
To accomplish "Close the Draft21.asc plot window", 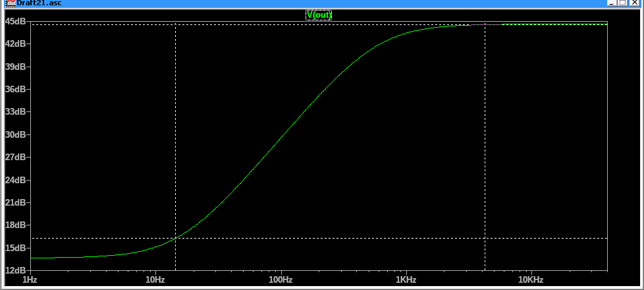I will [x=633, y=3].
